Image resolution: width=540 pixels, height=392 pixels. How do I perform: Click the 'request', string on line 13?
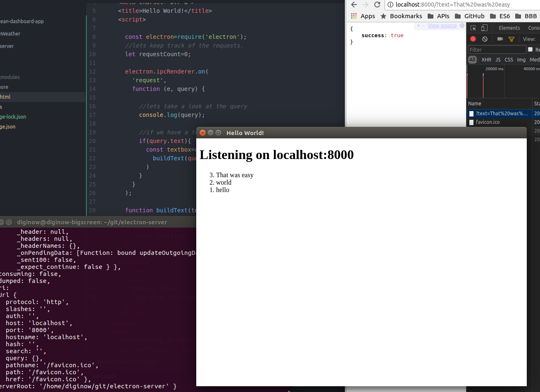150,80
